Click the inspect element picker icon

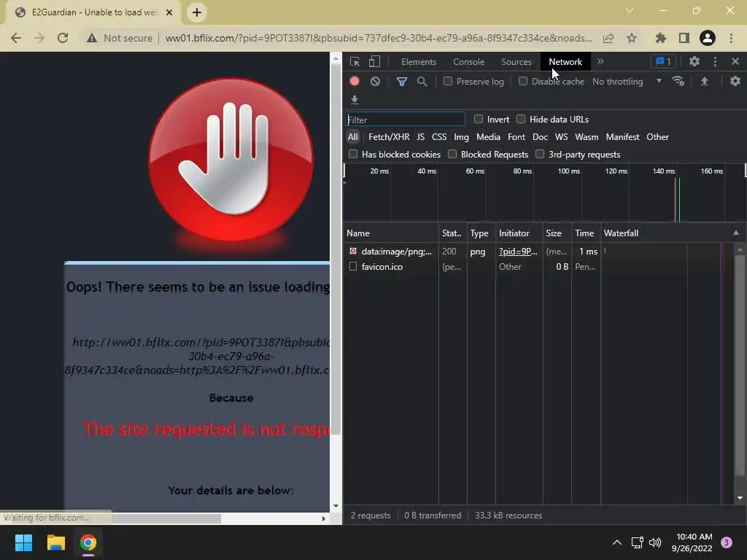[355, 61]
